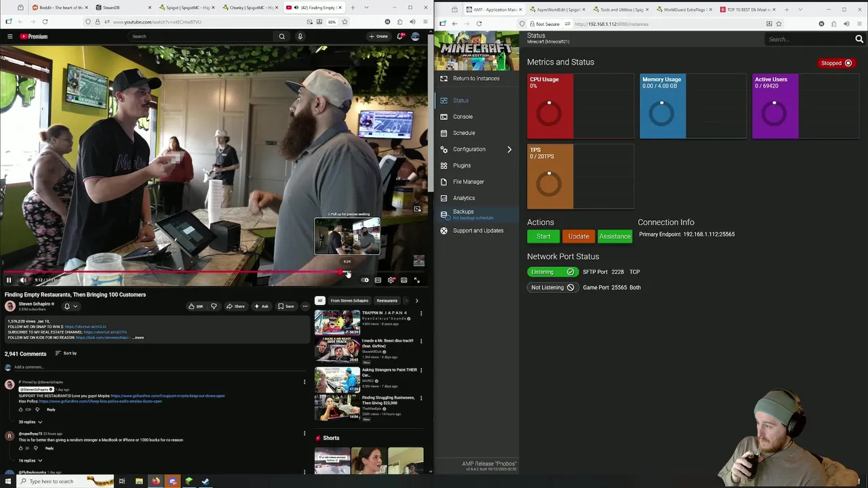Image resolution: width=868 pixels, height=488 pixels.
Task: Start YouTube voice search with microphone
Action: coord(300,37)
